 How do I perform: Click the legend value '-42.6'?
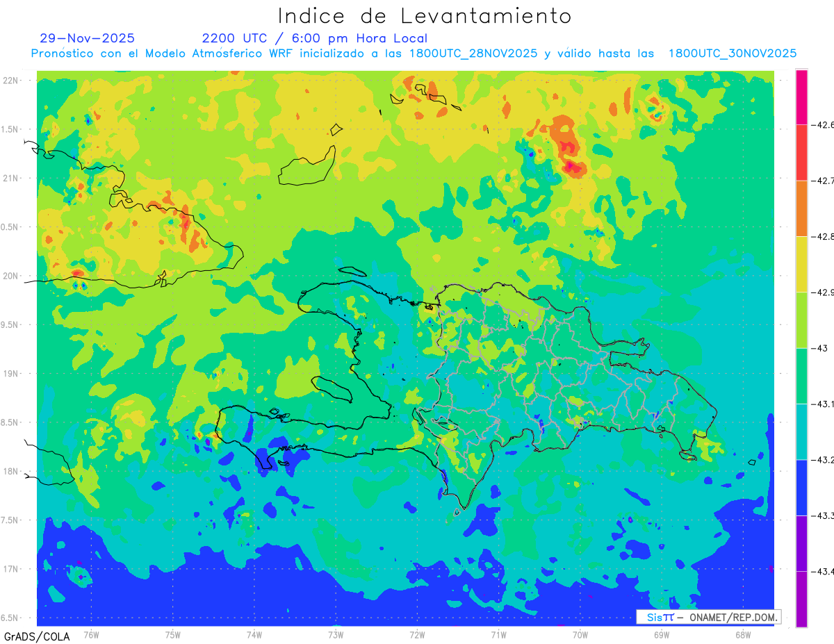point(822,125)
